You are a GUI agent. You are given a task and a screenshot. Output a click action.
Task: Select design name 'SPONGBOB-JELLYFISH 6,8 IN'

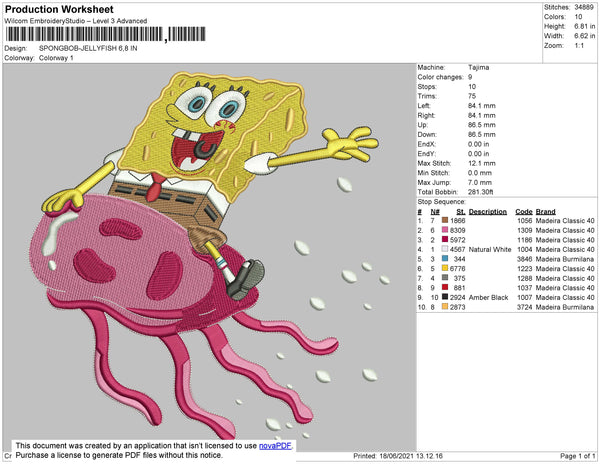[88, 49]
